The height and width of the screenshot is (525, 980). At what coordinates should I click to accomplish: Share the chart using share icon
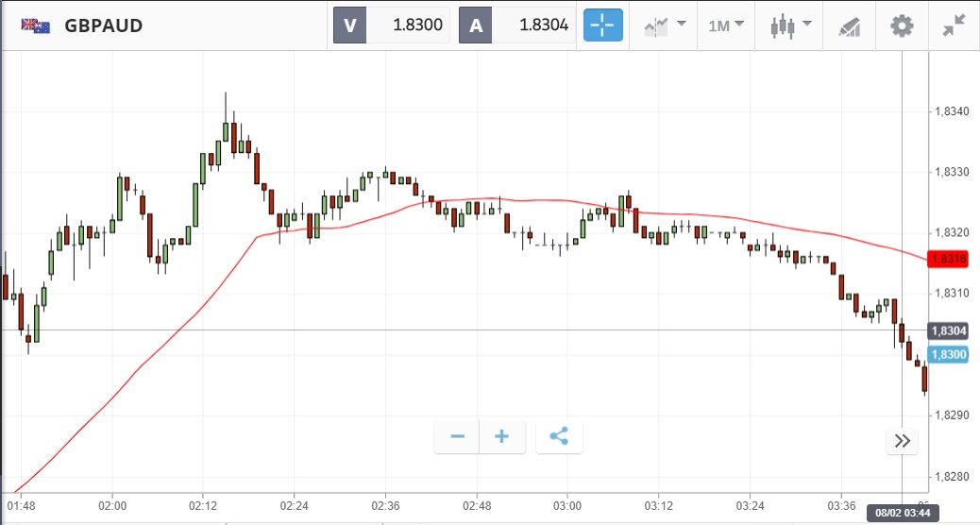coord(559,436)
